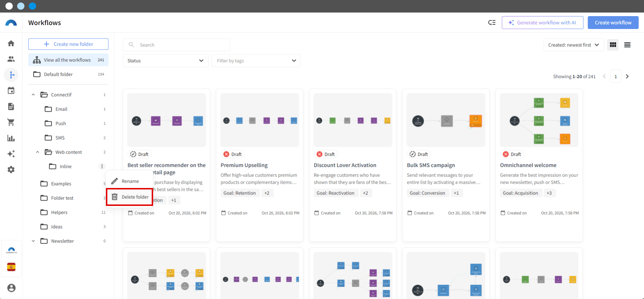
Task: Click the Connectif logo at top left
Action: click(11, 23)
